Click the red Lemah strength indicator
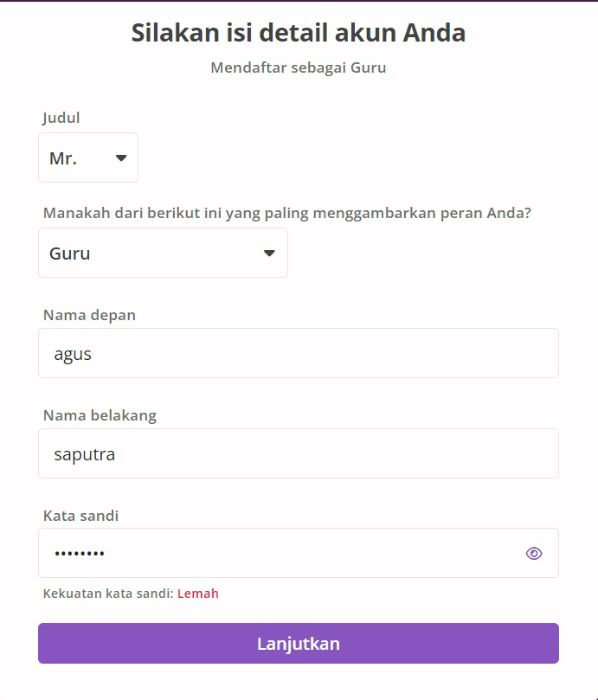The width and height of the screenshot is (598, 700). coord(198,594)
